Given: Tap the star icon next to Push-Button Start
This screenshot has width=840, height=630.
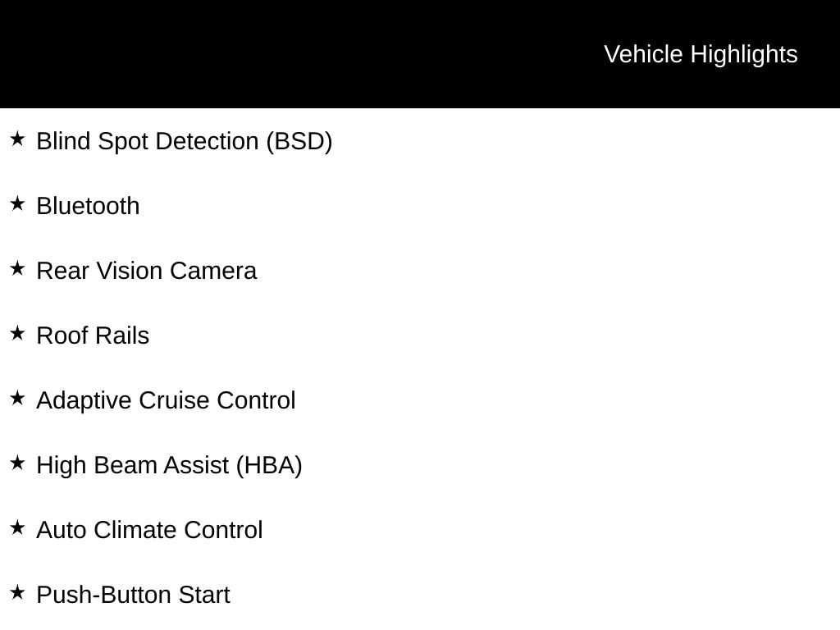Looking at the screenshot, I should pyautogui.click(x=17, y=593).
